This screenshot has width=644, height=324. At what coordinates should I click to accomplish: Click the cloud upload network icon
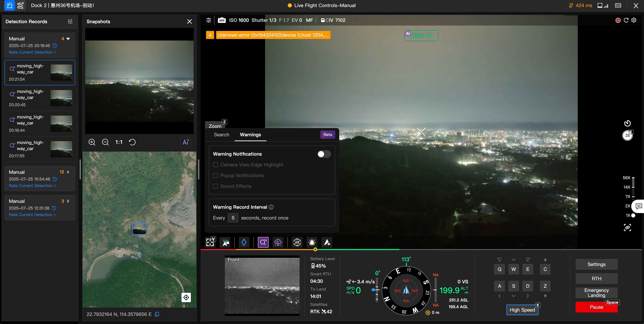click(278, 242)
